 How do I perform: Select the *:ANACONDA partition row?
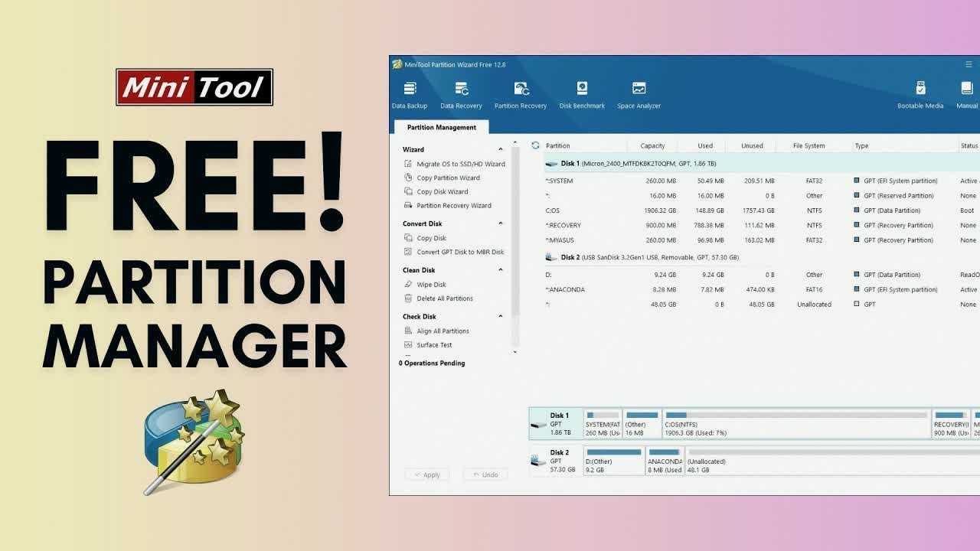(762, 290)
